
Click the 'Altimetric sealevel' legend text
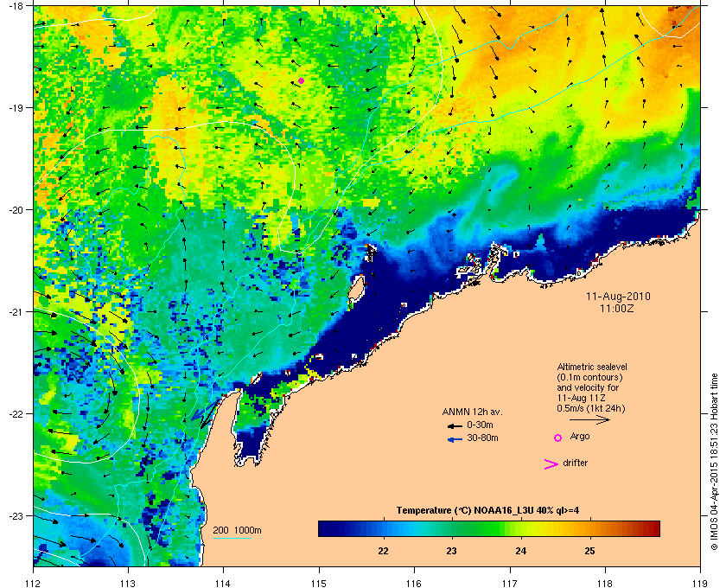pos(592,367)
